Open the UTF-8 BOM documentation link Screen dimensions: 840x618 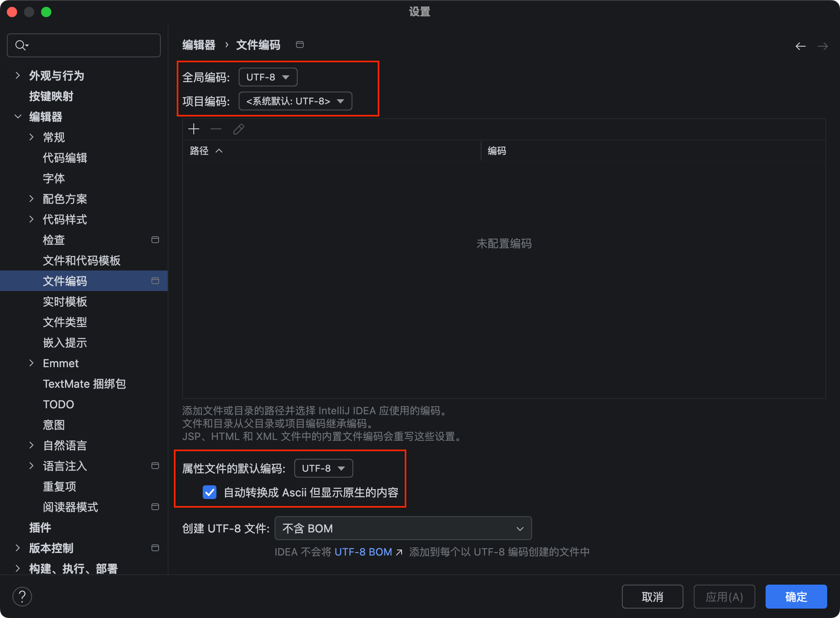click(363, 552)
